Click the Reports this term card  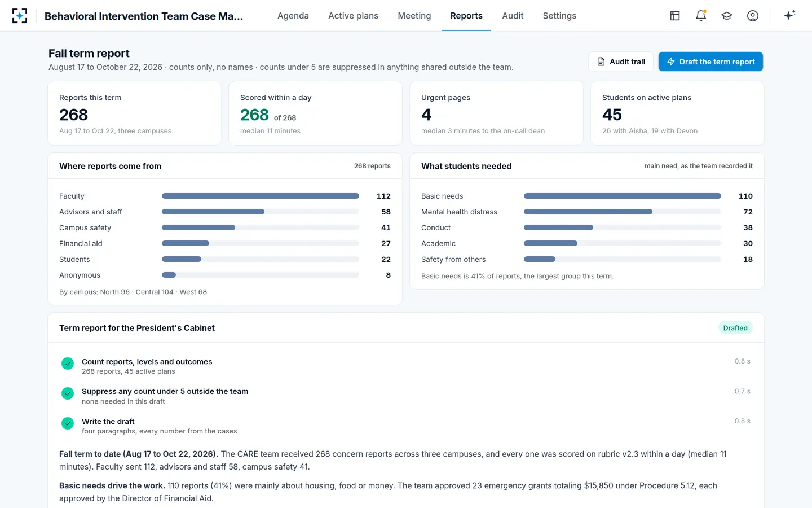point(135,113)
